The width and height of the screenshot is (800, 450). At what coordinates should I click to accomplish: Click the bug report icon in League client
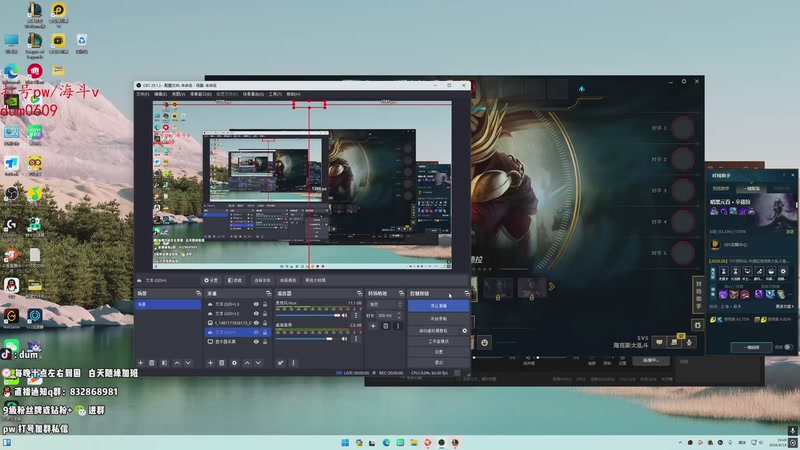pyautogui.click(x=697, y=324)
